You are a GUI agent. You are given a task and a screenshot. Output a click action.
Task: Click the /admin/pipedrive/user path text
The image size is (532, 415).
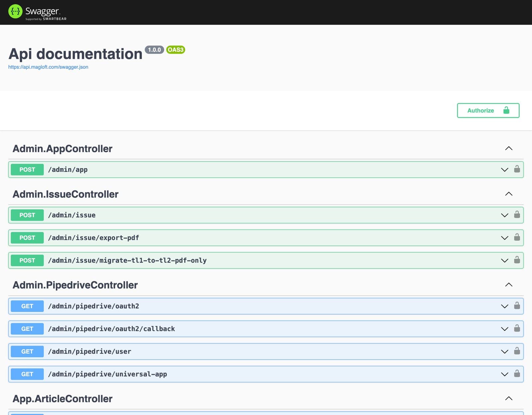pyautogui.click(x=89, y=351)
